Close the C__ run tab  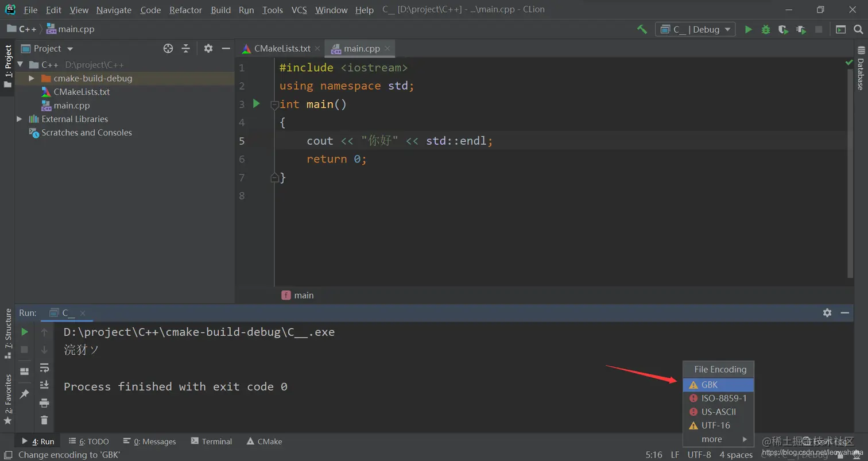coord(83,313)
